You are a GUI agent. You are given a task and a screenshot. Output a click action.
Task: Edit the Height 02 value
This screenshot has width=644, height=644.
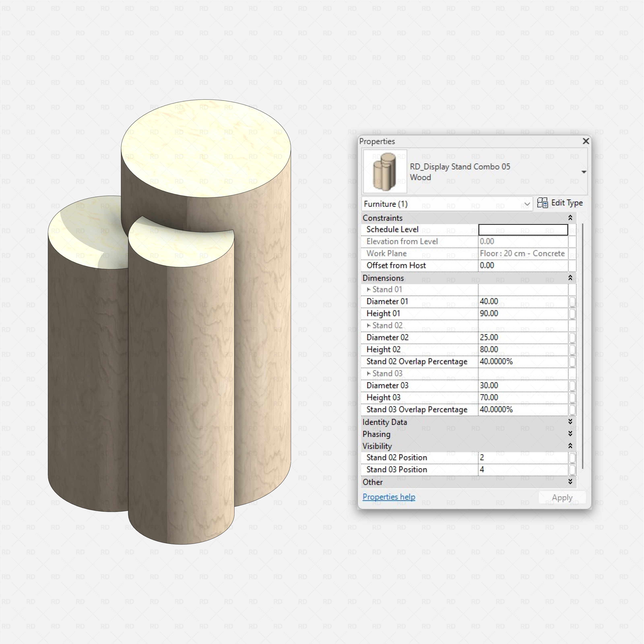523,349
